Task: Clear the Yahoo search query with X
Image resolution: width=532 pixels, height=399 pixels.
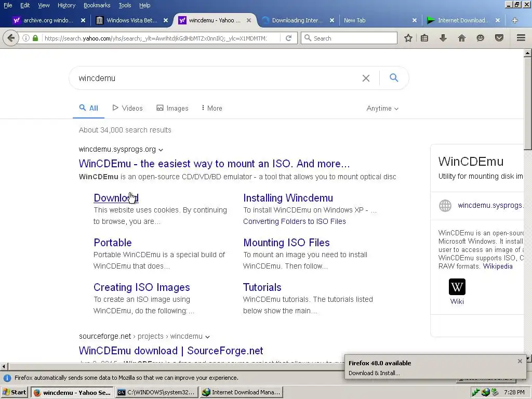Action: coord(366,78)
